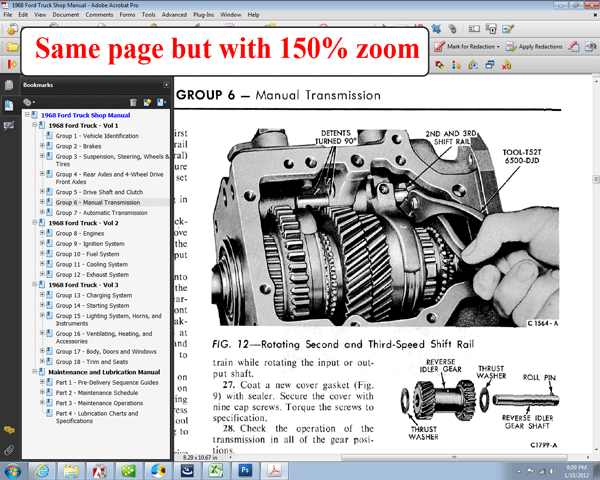Expand current bookmark icon in Bookmarks panel

pyautogui.click(x=161, y=102)
